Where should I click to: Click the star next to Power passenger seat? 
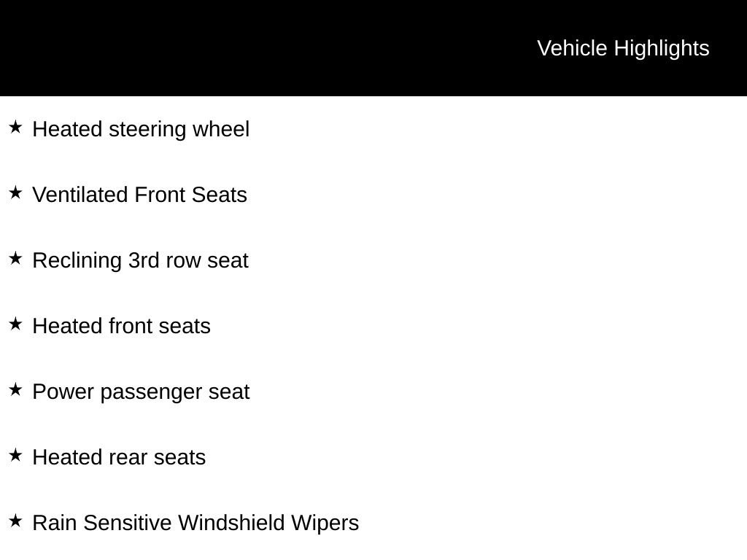click(x=16, y=390)
